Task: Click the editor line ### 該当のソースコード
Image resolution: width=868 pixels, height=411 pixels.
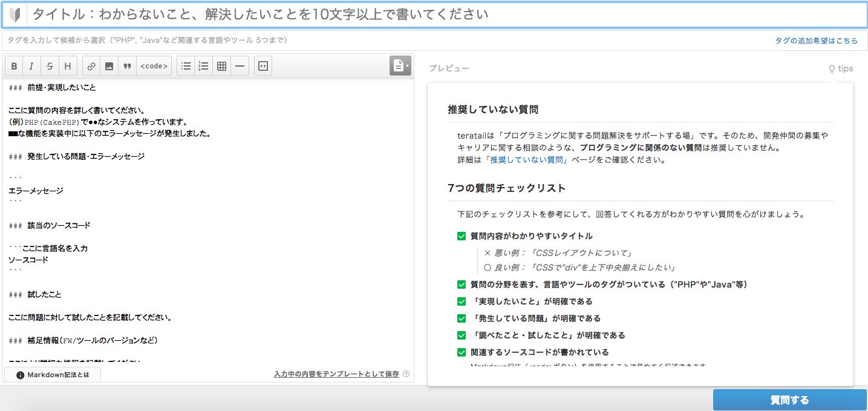Action: [50, 226]
